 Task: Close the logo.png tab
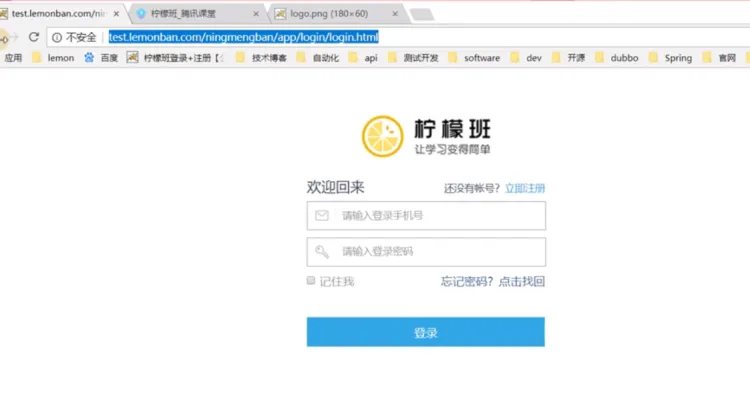coord(395,14)
